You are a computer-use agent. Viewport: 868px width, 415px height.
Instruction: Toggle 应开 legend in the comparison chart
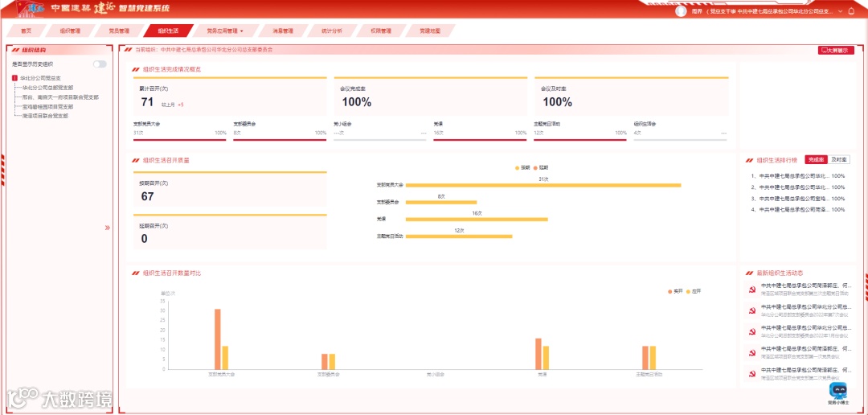click(x=694, y=291)
